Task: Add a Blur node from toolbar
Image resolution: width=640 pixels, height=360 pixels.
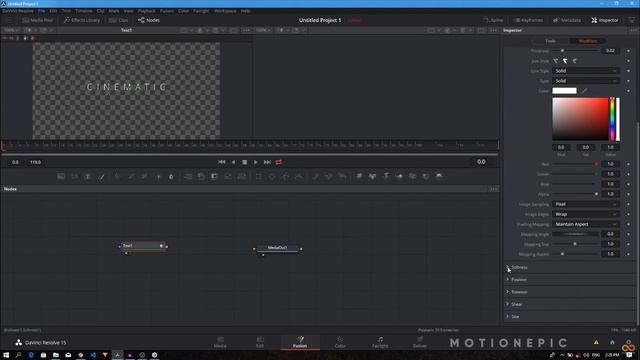Action: [x=171, y=176]
